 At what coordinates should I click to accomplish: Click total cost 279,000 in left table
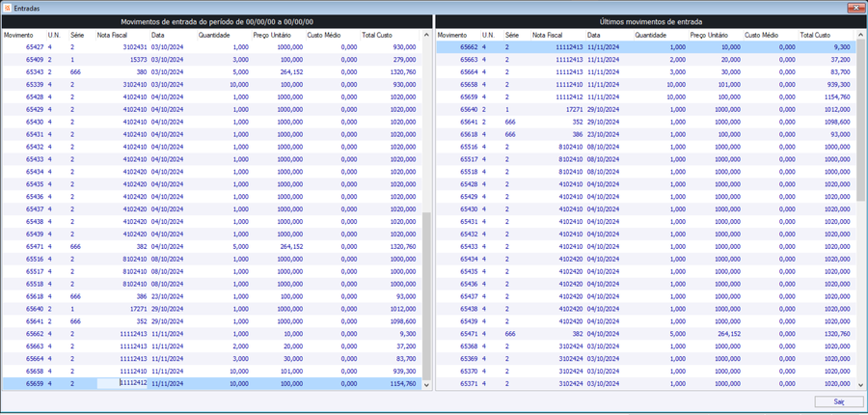point(405,59)
